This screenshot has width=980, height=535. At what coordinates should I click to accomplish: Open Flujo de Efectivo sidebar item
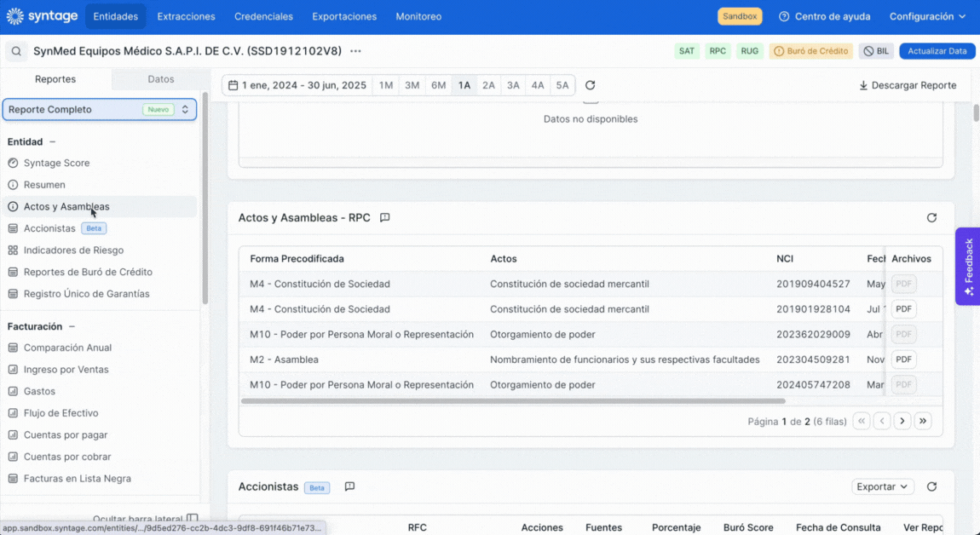tap(98, 413)
